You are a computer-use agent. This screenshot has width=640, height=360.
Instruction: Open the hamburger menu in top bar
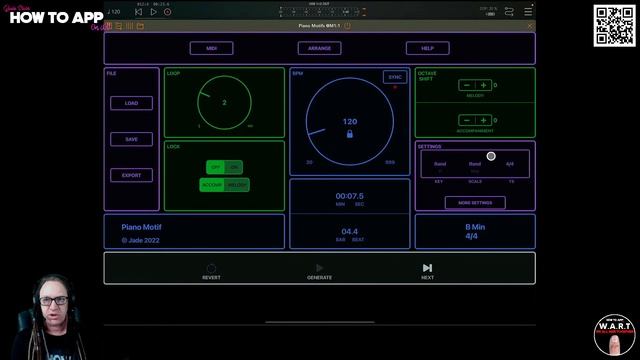(x=528, y=12)
